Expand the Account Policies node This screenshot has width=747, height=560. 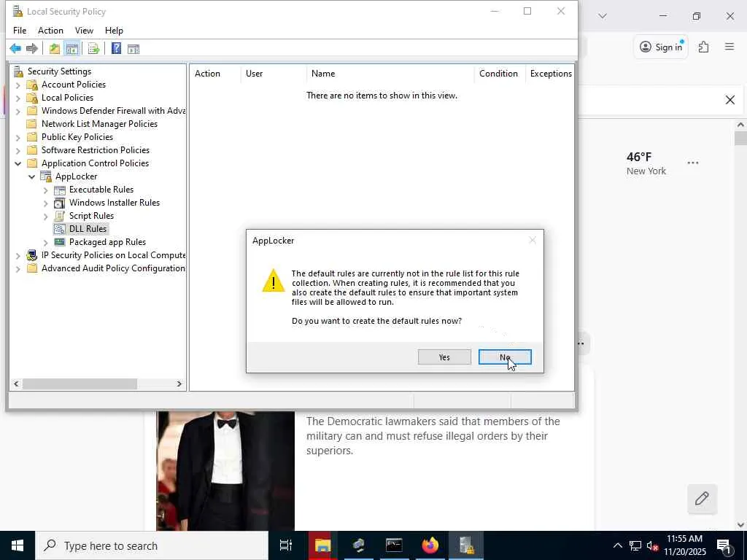click(18, 85)
